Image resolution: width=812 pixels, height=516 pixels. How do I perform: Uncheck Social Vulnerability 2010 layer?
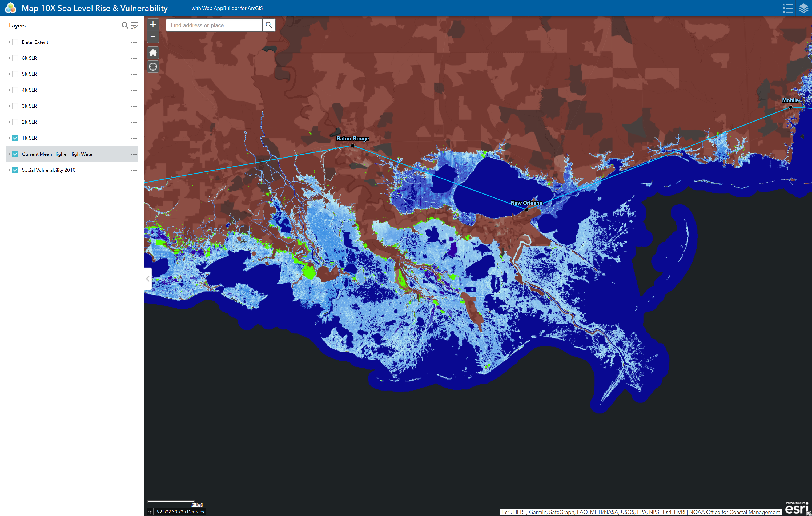pos(15,170)
